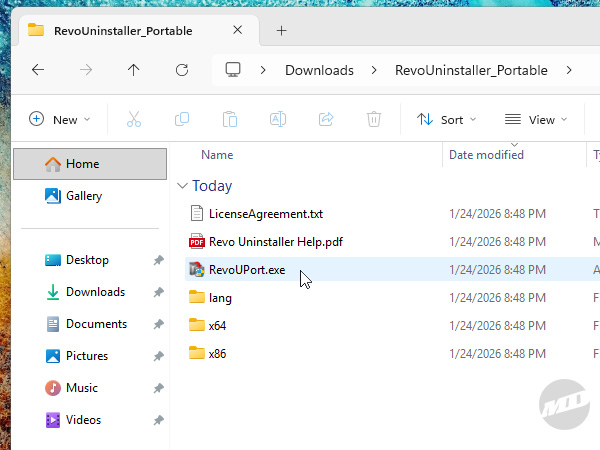Click the Delete trash can icon
The height and width of the screenshot is (450, 600).
[373, 119]
